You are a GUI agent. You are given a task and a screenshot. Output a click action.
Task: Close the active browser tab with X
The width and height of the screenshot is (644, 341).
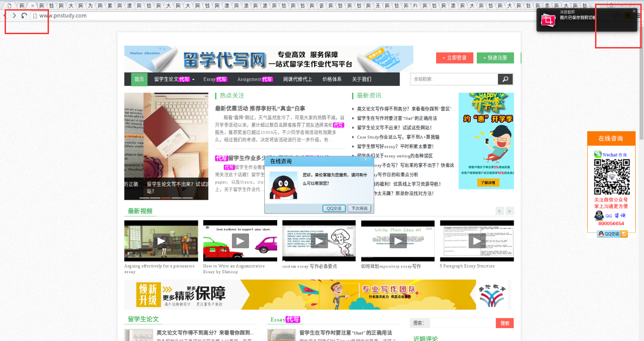click(x=32, y=6)
